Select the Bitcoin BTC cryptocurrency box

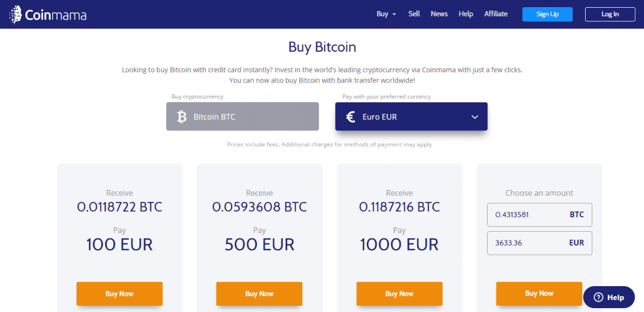pos(242,117)
